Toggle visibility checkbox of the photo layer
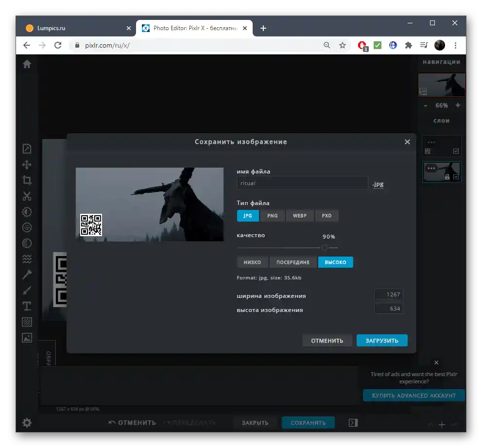482x448 pixels. click(x=456, y=177)
